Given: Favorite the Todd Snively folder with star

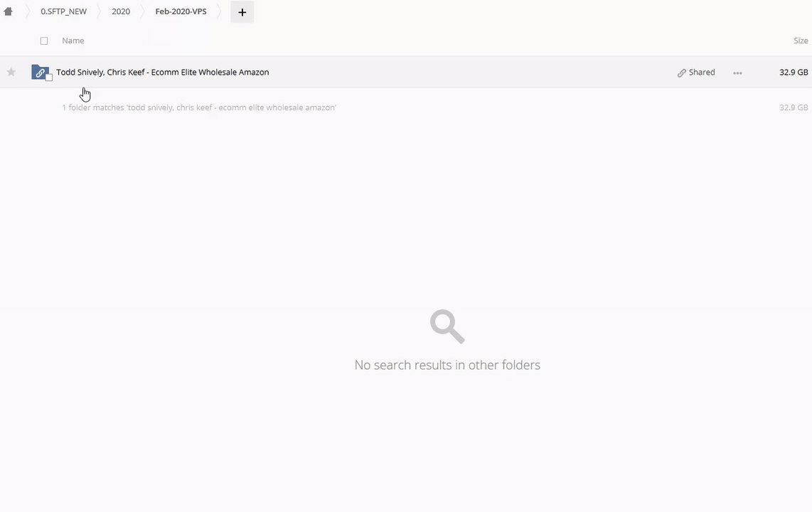Looking at the screenshot, I should click(11, 72).
